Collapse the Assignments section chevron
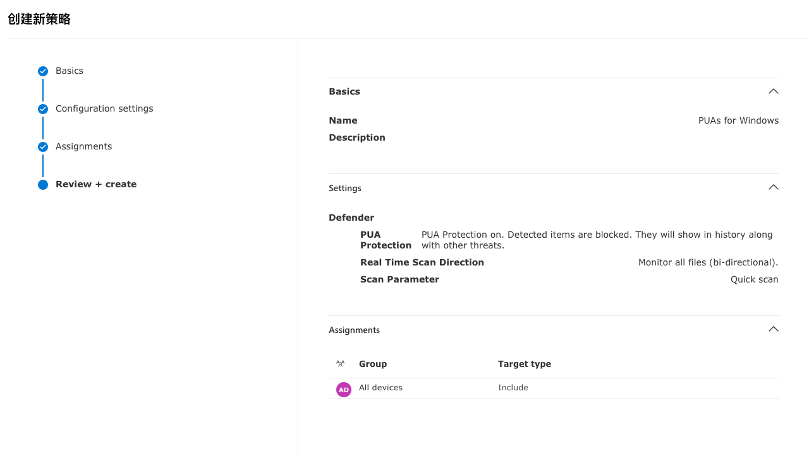This screenshot has width=809, height=454. coord(773,329)
